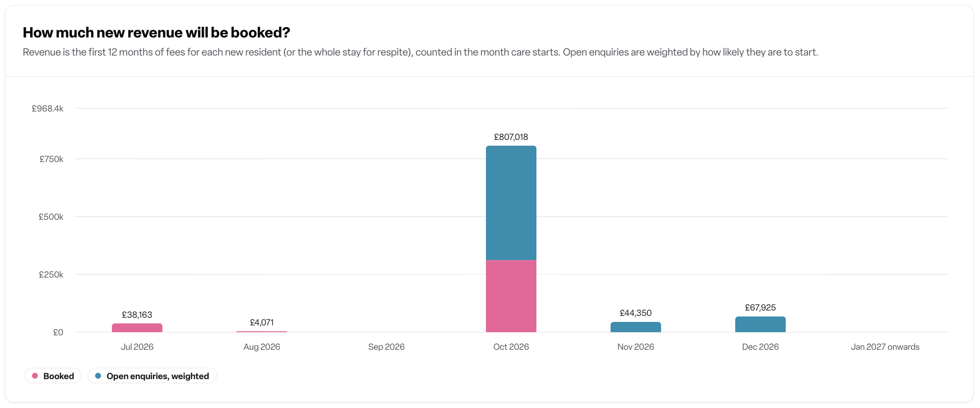Click the blue Oct 2026 open enquiries segment

[511, 203]
